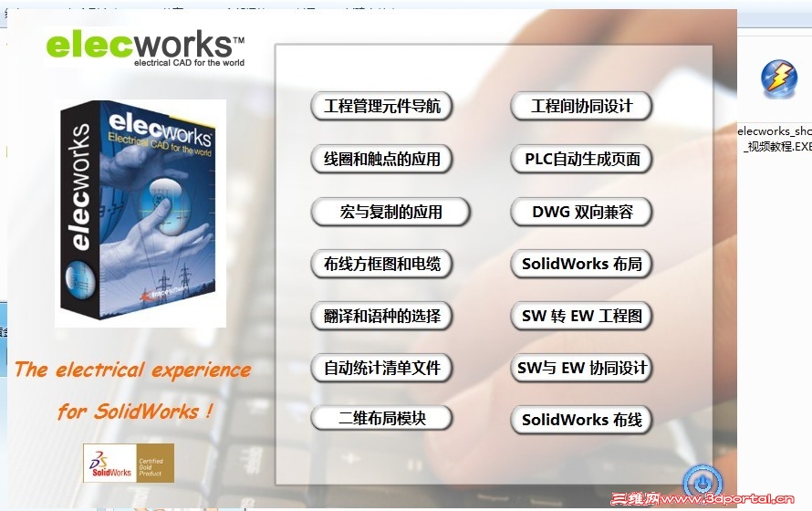Click the elecworks logo at top left
This screenshot has height=511, width=812.
145,48
